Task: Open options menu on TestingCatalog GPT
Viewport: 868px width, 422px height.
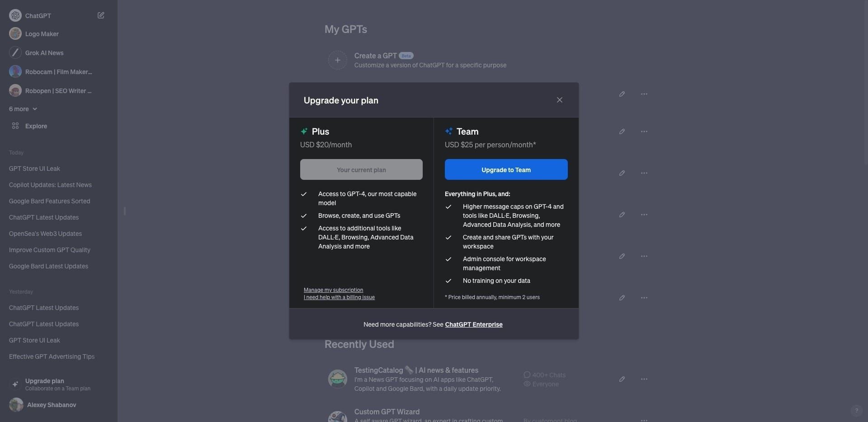Action: coord(645,379)
